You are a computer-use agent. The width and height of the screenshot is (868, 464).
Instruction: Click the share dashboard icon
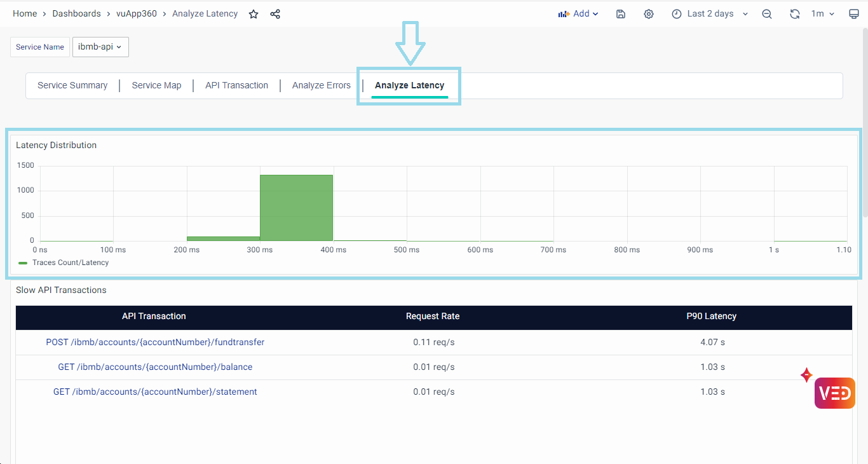tap(275, 14)
